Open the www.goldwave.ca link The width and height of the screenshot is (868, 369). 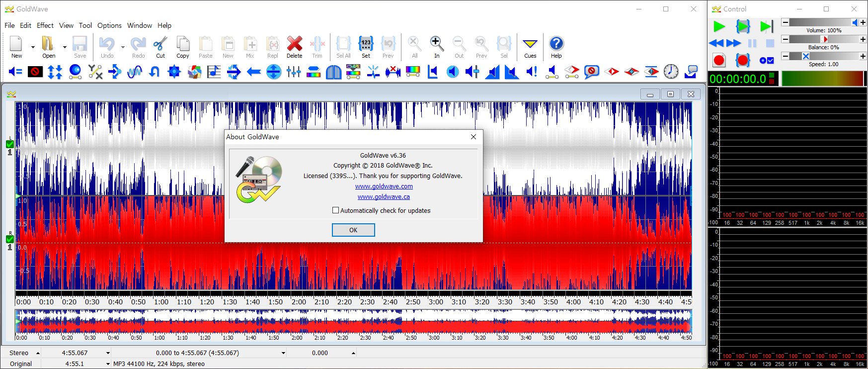pyautogui.click(x=384, y=197)
